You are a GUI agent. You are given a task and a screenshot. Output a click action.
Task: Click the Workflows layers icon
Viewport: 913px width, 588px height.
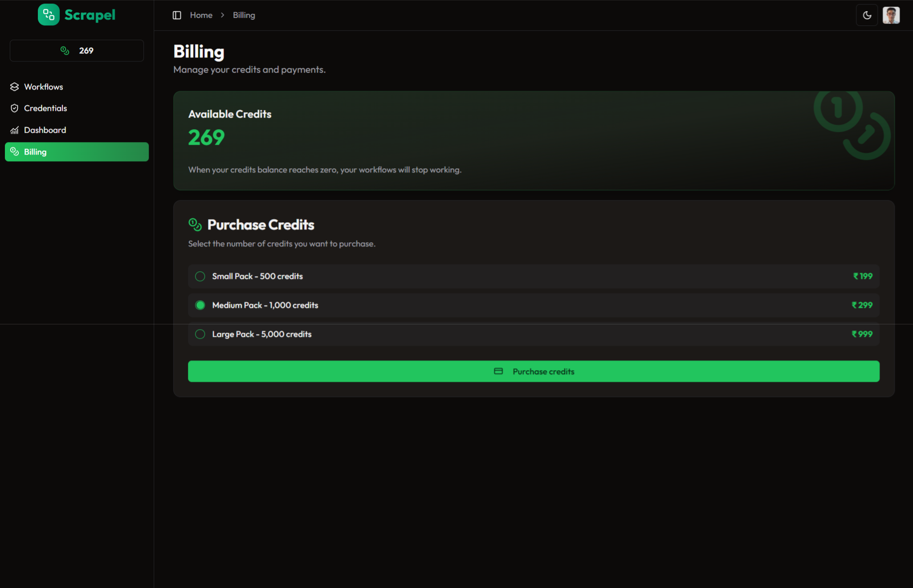pyautogui.click(x=15, y=86)
